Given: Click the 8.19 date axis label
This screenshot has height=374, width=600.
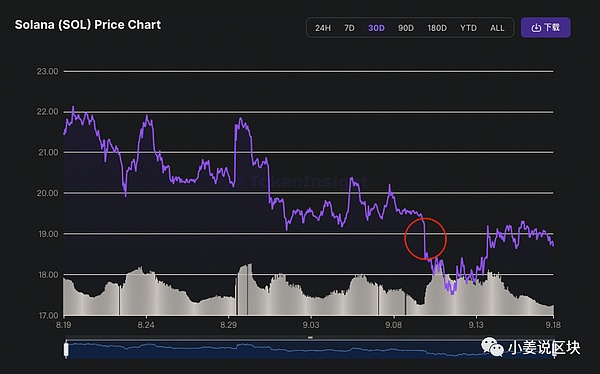Looking at the screenshot, I should 64,325.
